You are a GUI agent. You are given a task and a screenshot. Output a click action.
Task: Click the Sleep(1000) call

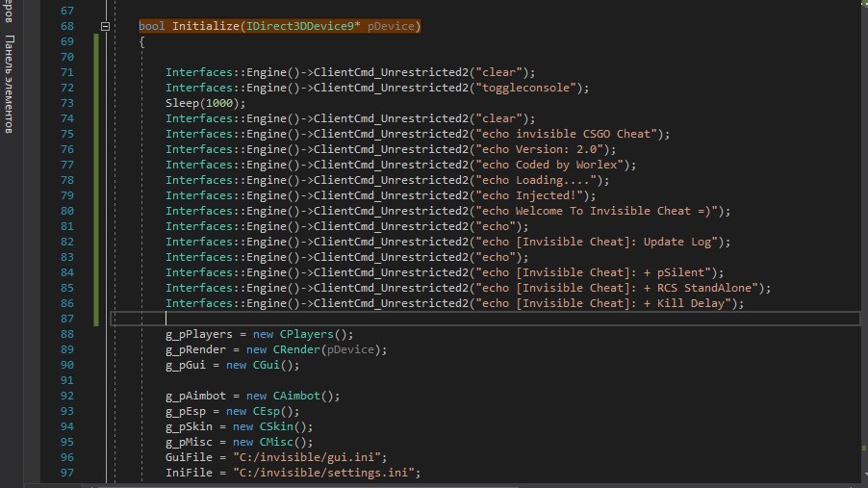pyautogui.click(x=205, y=103)
